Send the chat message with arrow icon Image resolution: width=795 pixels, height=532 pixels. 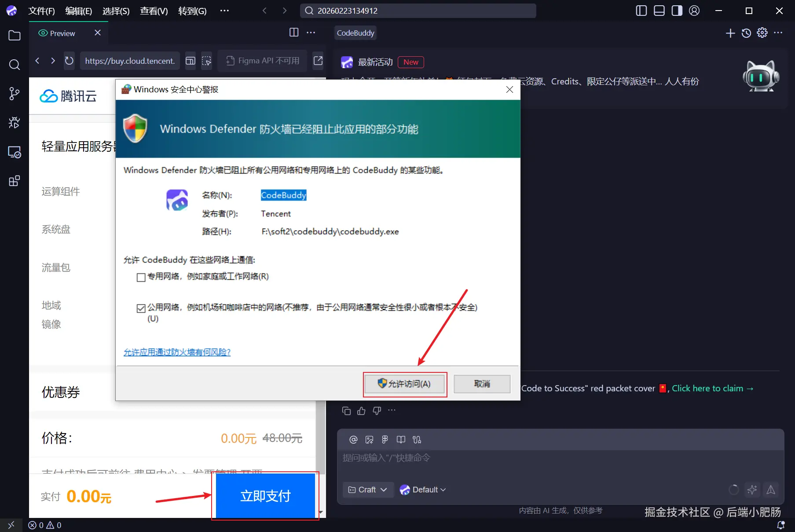(x=771, y=490)
